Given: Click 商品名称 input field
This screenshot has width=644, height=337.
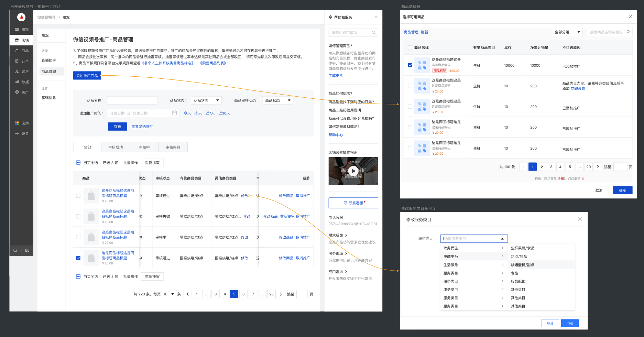Looking at the screenshot, I should pos(132,100).
